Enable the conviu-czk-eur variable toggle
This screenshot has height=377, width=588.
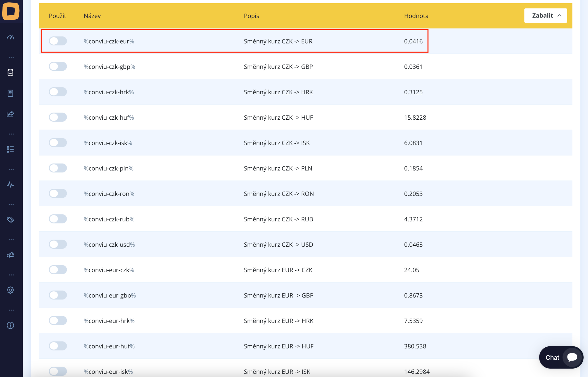point(58,41)
